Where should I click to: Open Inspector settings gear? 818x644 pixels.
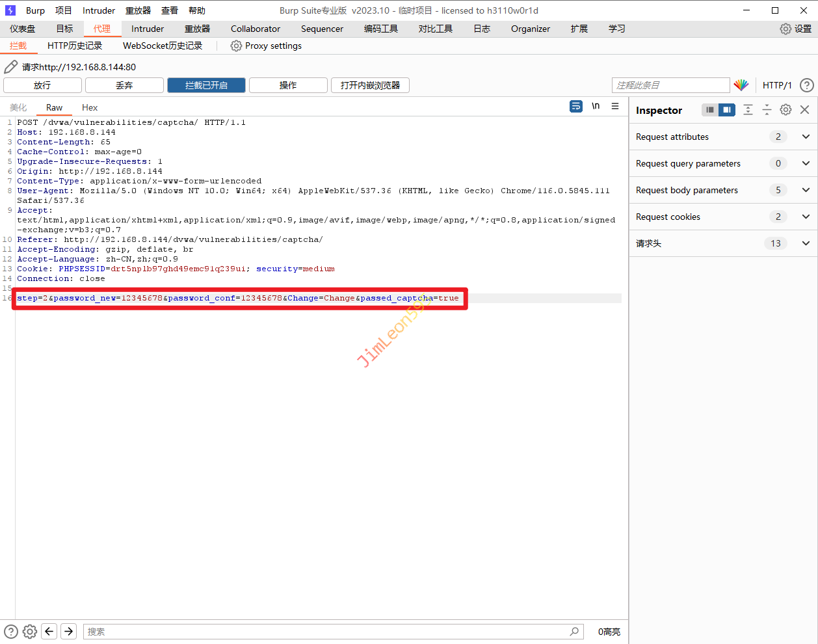pos(786,110)
